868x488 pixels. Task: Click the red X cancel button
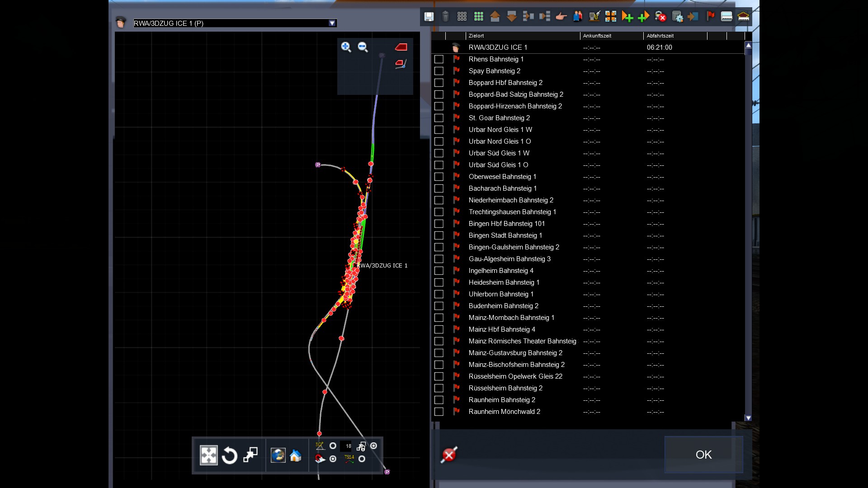[449, 455]
